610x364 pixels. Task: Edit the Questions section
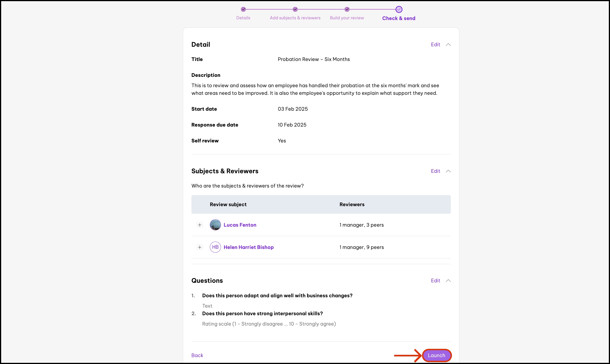(x=435, y=280)
